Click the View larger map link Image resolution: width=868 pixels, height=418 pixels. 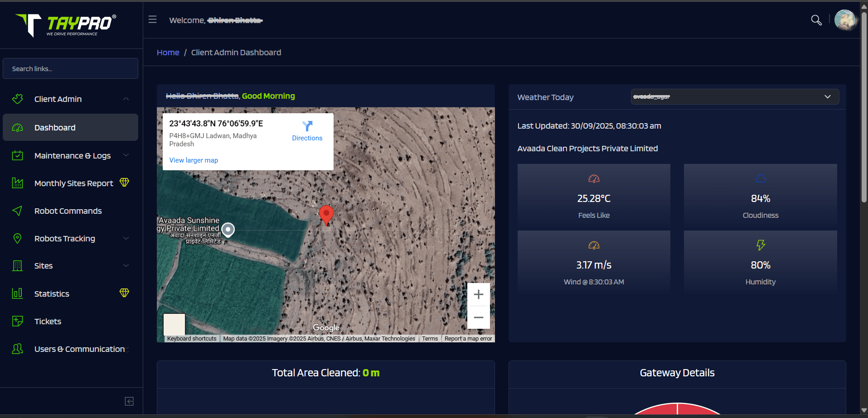[194, 160]
